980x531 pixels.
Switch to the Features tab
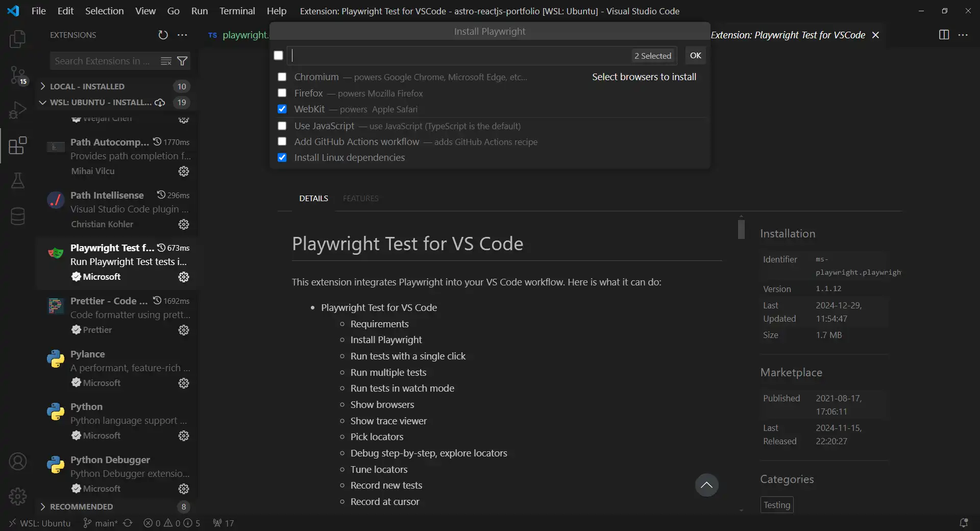tap(361, 198)
